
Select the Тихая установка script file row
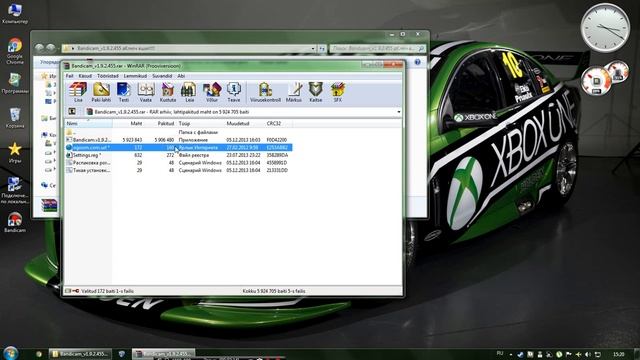(178, 170)
